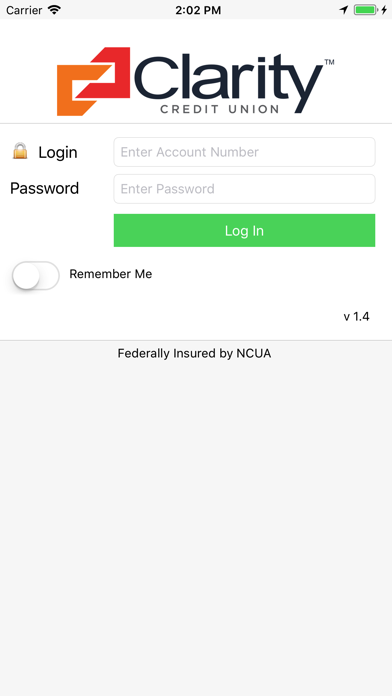Click the charging bolt icon next to battery
The height and width of the screenshot is (696, 392).
384,9
